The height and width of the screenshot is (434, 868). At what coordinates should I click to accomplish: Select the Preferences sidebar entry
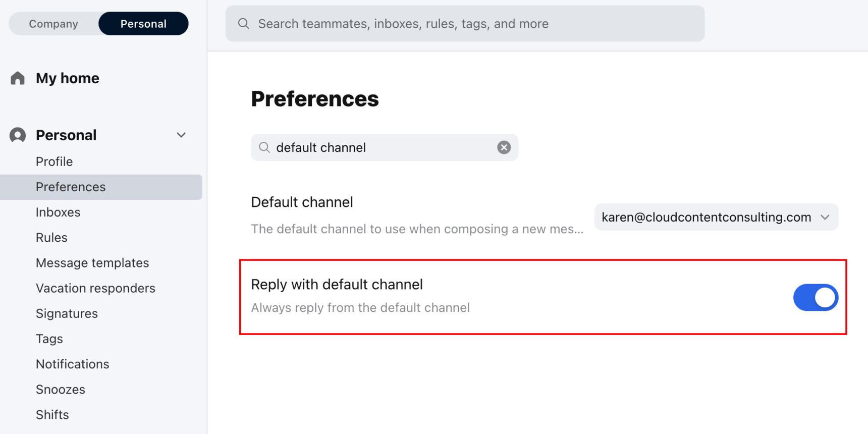(x=71, y=187)
